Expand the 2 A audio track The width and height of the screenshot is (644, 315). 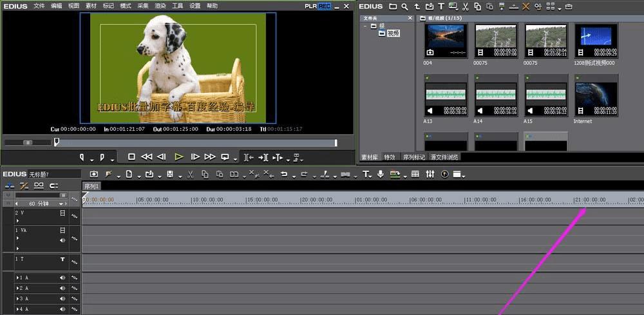click(x=17, y=288)
